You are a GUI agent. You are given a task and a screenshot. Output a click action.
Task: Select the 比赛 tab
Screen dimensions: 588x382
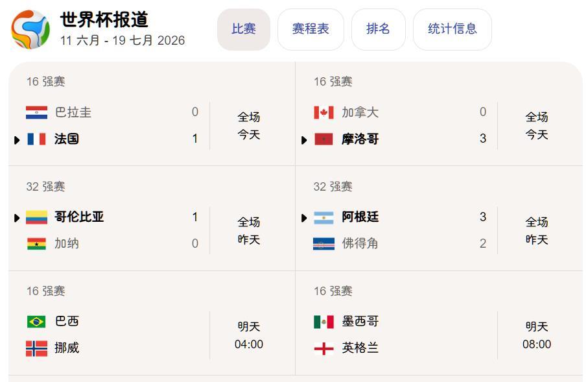(244, 29)
